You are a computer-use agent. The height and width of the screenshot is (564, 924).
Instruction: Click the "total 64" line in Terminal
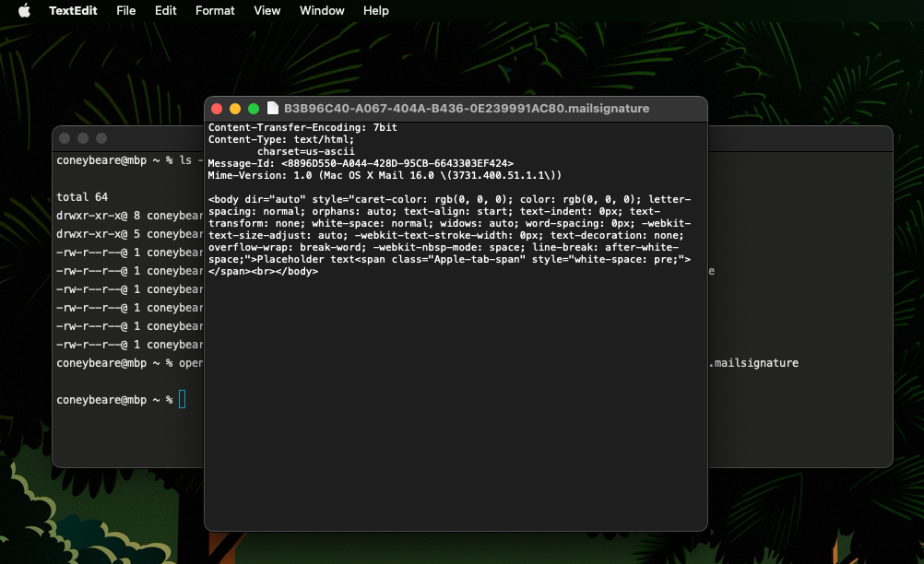[x=82, y=197]
